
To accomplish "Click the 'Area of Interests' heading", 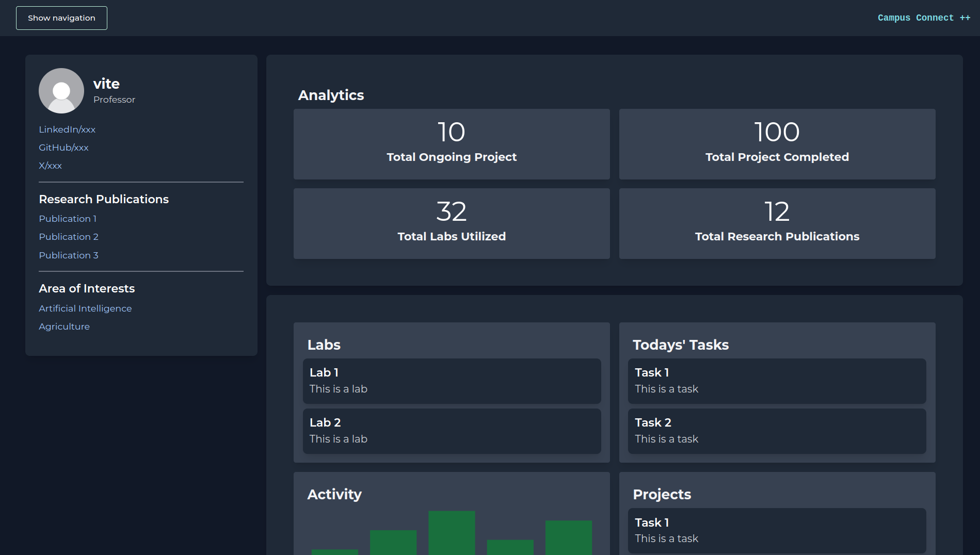I will [x=87, y=288].
